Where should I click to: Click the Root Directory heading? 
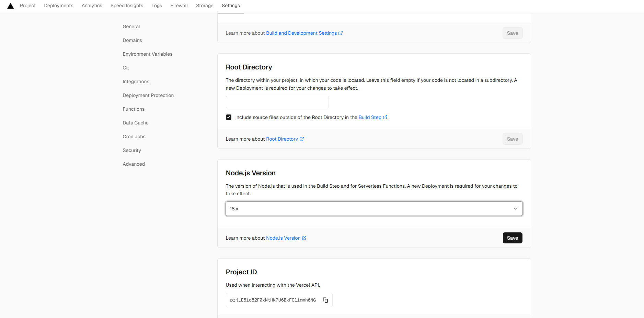pos(249,67)
